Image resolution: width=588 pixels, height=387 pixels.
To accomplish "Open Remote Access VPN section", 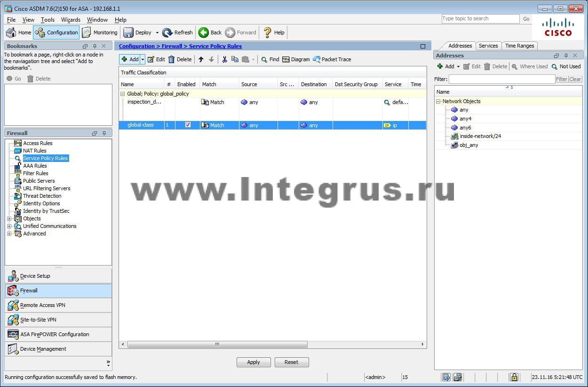I will pyautogui.click(x=58, y=305).
